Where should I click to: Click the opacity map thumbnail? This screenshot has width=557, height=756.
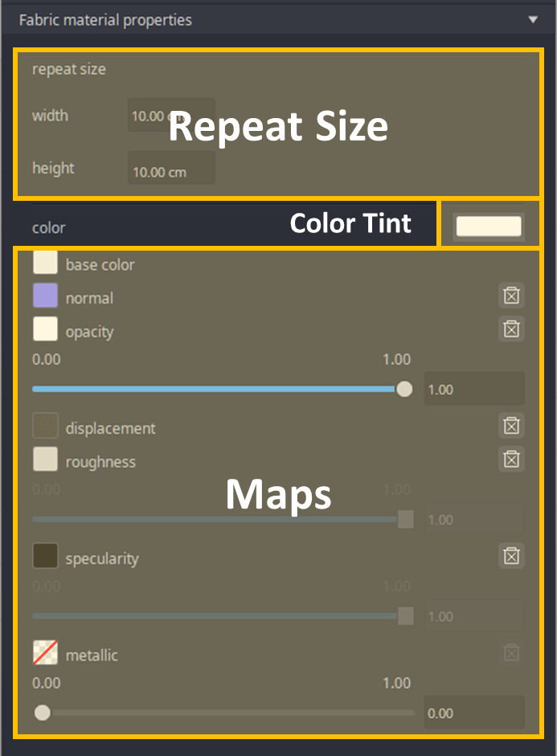pos(45,329)
